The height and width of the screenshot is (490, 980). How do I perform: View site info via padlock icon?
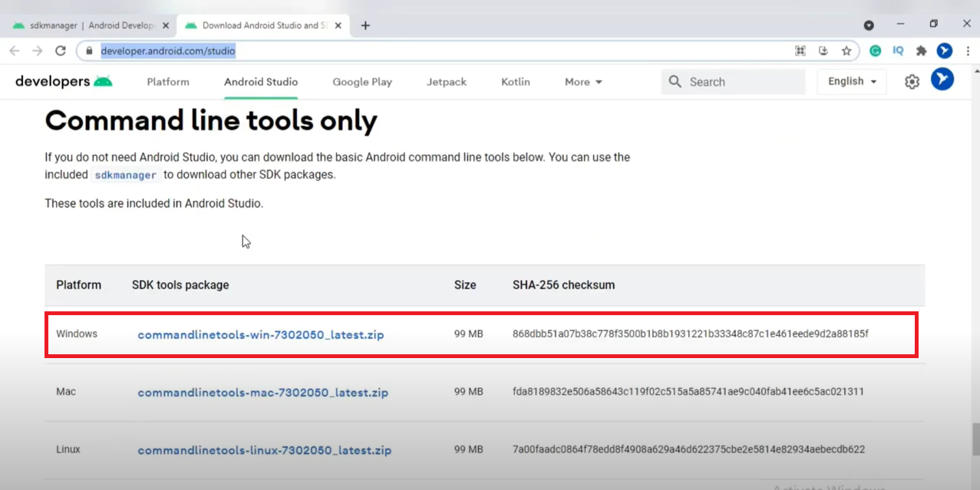88,51
